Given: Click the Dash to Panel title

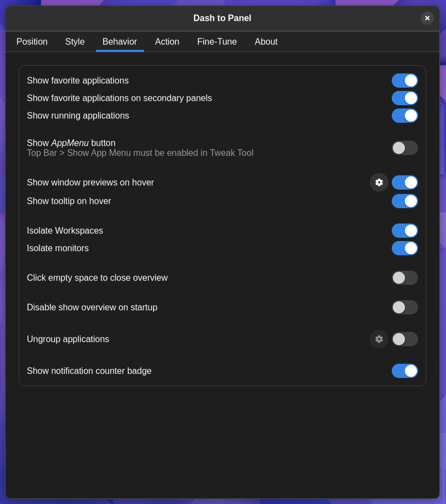Looking at the screenshot, I should pyautogui.click(x=222, y=18).
